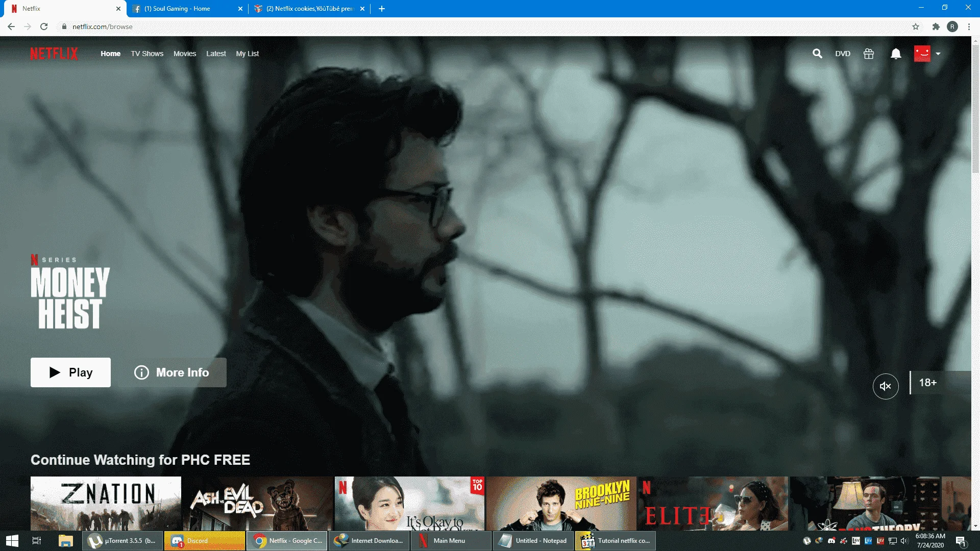Click the red profile avatar
The width and height of the screenshot is (980, 551).
coord(922,54)
